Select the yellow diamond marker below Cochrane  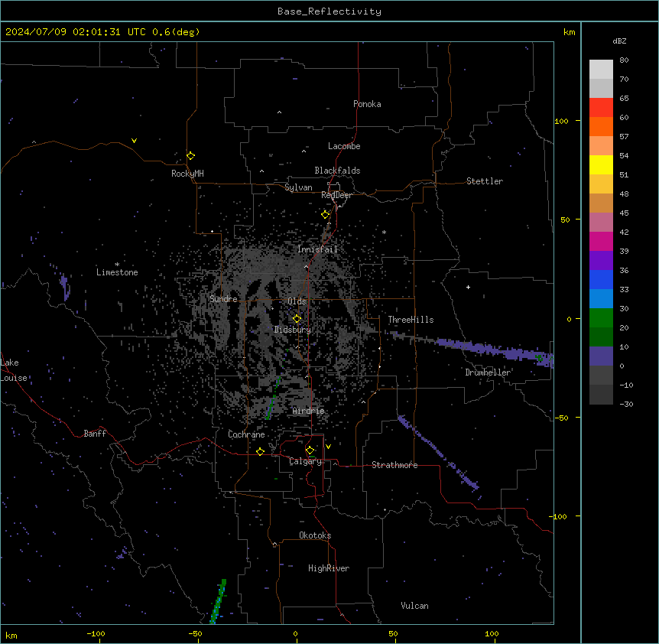pos(260,451)
